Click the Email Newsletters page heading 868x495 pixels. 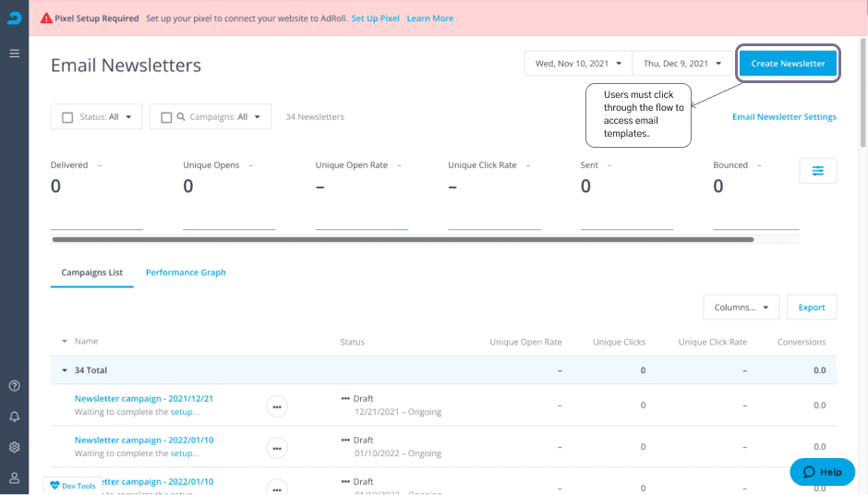[x=126, y=66]
